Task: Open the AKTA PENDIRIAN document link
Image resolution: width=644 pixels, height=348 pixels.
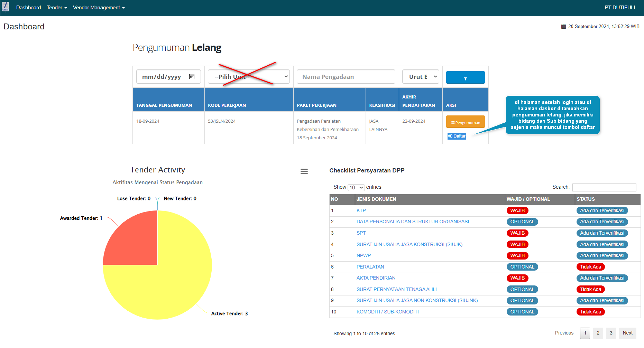Action: click(376, 278)
